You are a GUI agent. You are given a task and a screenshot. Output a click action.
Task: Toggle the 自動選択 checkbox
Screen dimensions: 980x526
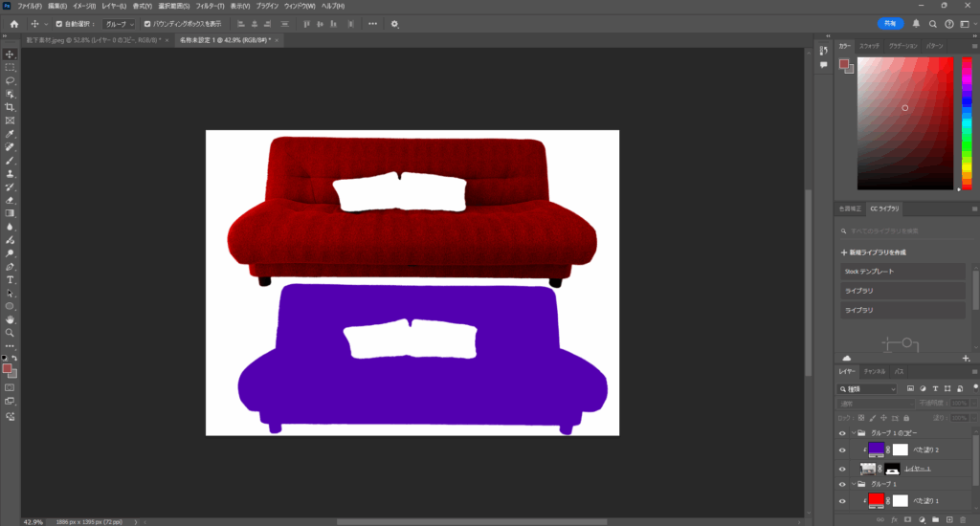click(59, 24)
